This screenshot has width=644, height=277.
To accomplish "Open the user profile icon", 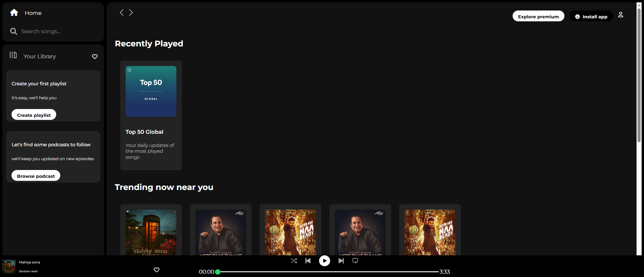I will tap(621, 15).
